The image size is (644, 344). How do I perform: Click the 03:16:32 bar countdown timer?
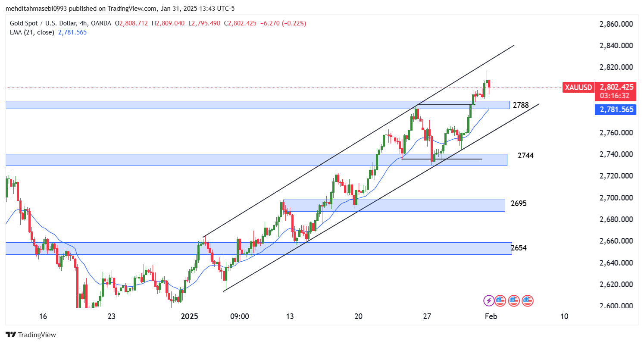click(x=615, y=96)
